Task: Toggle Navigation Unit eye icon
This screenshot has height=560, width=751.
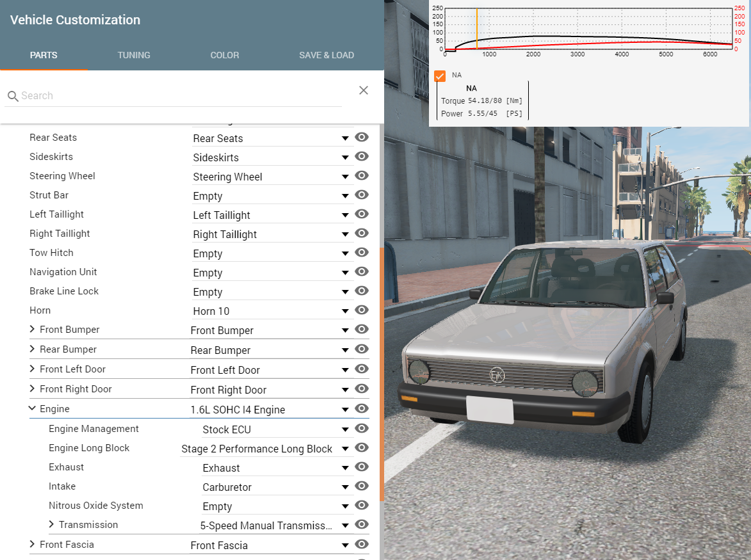Action: pos(362,271)
